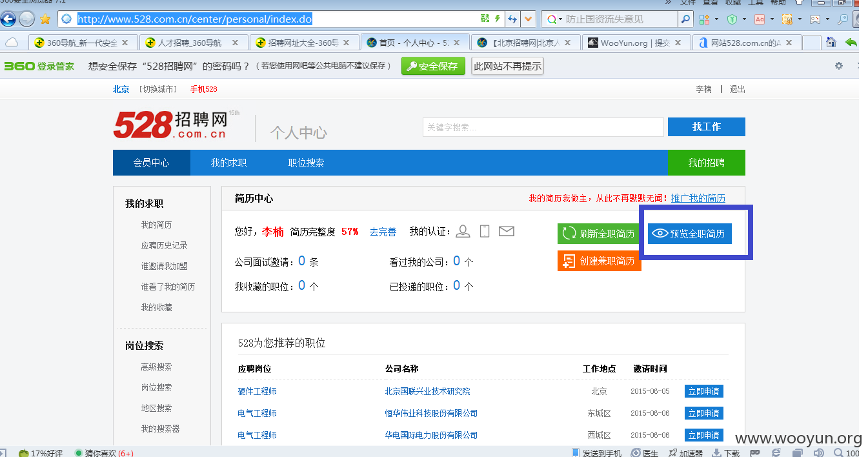Click the password bar settings gear icon
This screenshot has width=868, height=457.
coord(839,66)
